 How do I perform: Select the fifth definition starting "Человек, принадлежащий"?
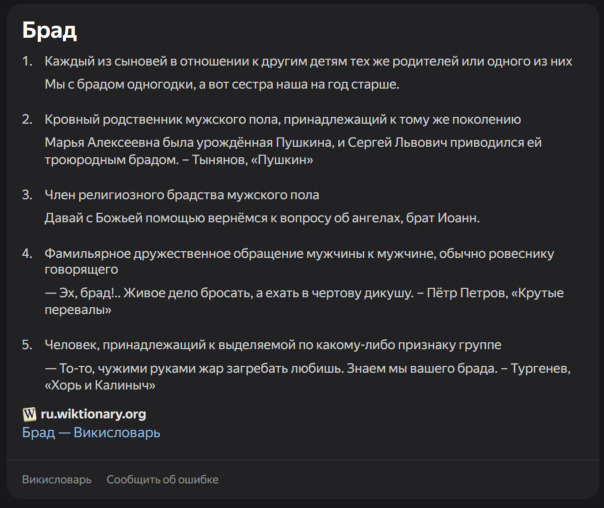pos(273,346)
